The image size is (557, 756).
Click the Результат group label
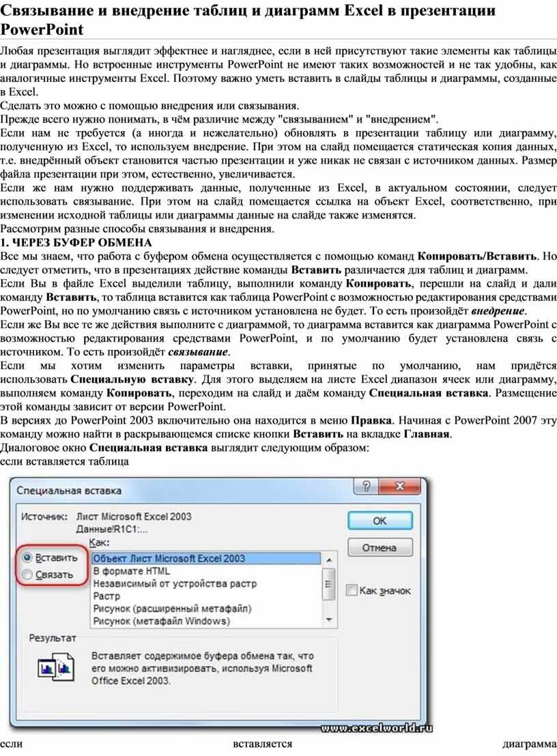click(x=53, y=638)
